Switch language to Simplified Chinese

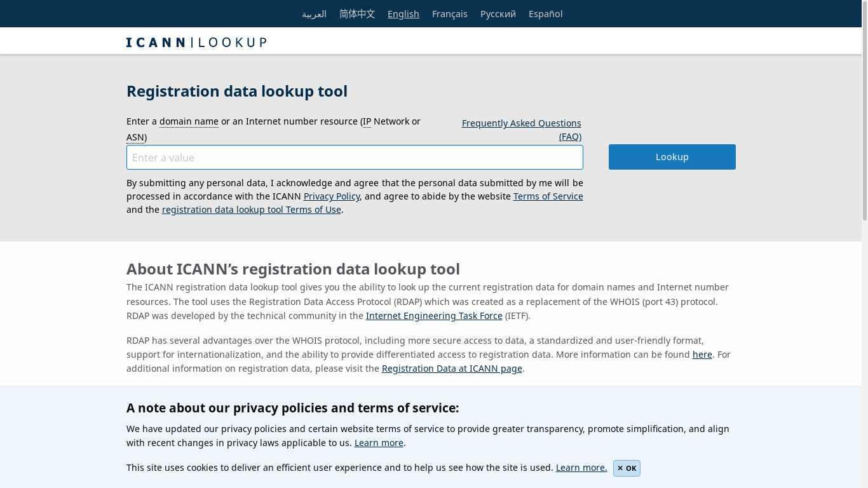tap(357, 14)
